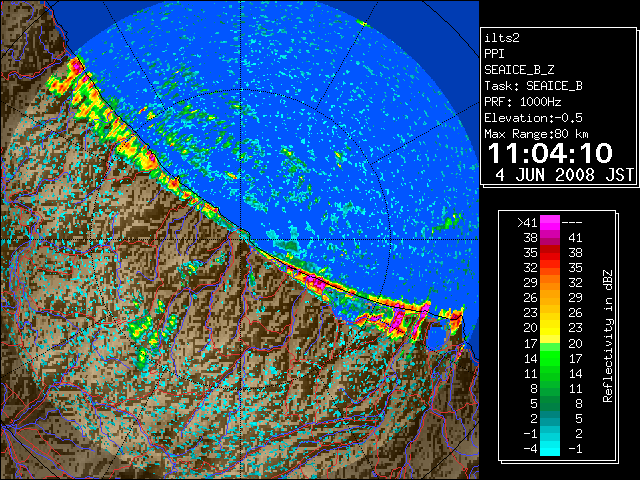This screenshot has width=640, height=480.
Task: Click the product name "SEAICE_B_Z"
Action: tap(519, 70)
